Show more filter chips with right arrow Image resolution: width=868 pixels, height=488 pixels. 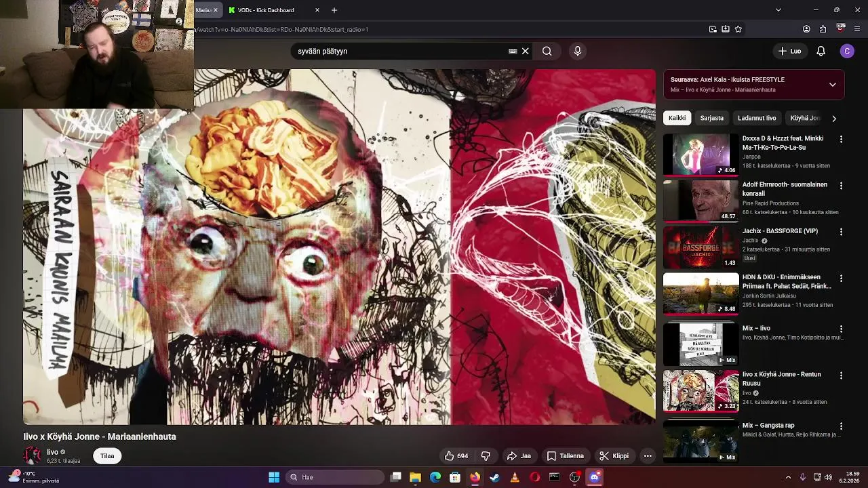(834, 118)
